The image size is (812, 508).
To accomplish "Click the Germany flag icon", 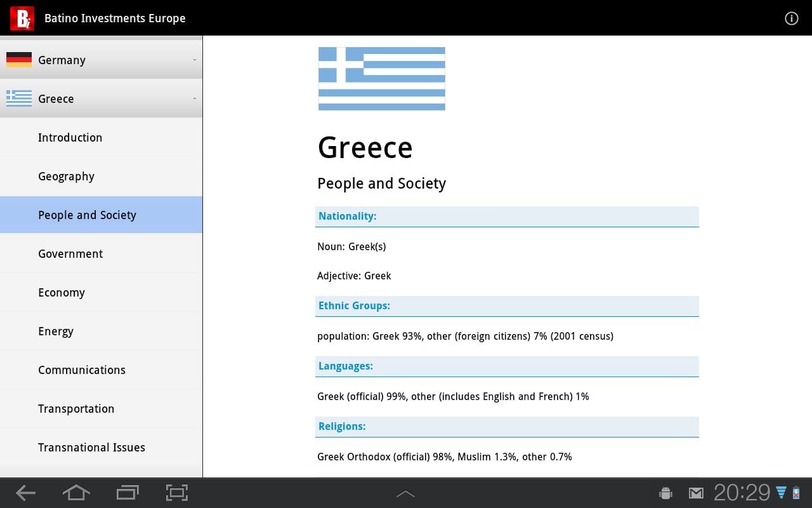I will click(19, 60).
